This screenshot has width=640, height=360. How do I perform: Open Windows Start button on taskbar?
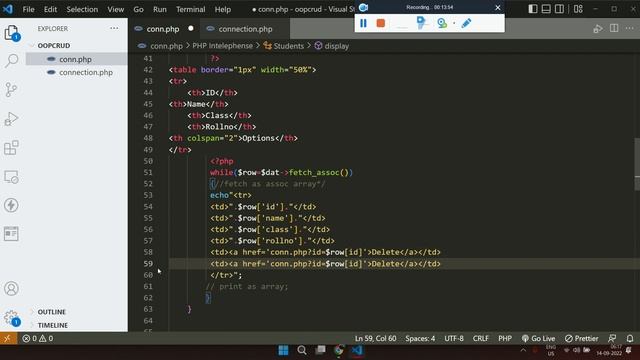(x=283, y=350)
